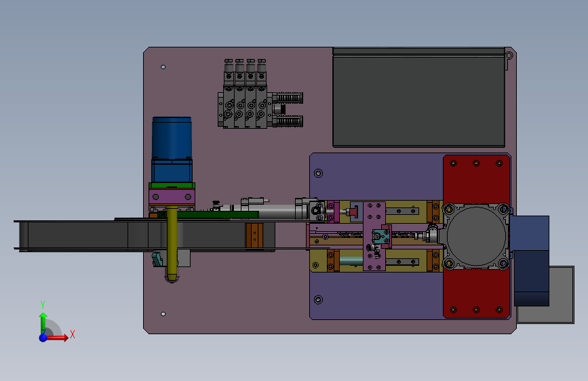
Task: Select the gray box at bottom-right corner
Action: (x=562, y=295)
